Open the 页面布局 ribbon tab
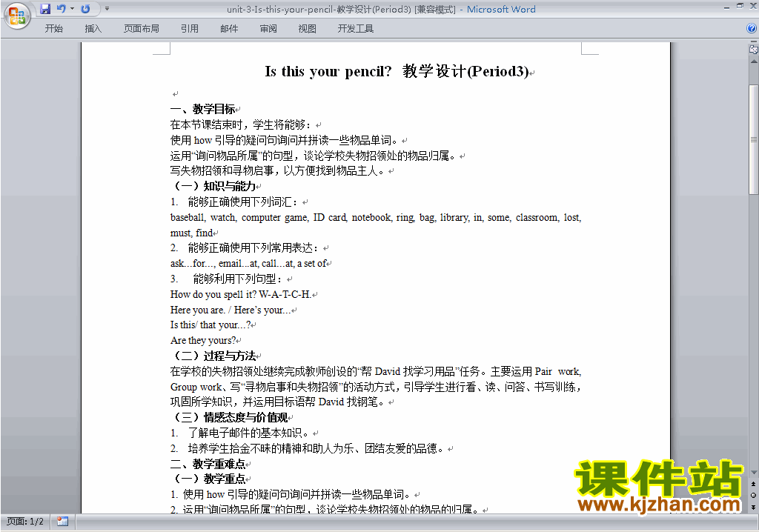 point(142,29)
